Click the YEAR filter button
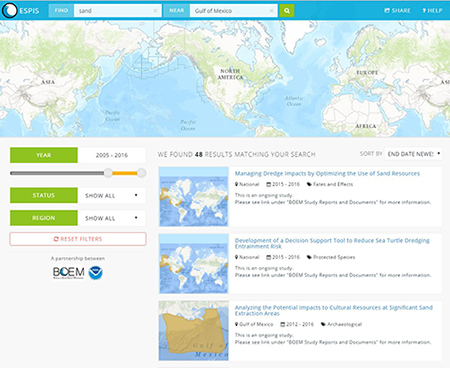The height and width of the screenshot is (368, 450). 44,155
